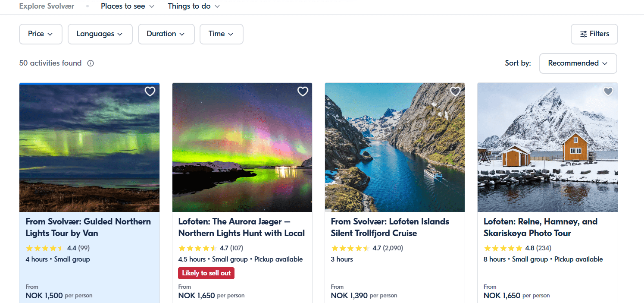This screenshot has height=303, width=644.
Task: Open Guided Northern Lights Tour by Van title
Action: coord(88,227)
